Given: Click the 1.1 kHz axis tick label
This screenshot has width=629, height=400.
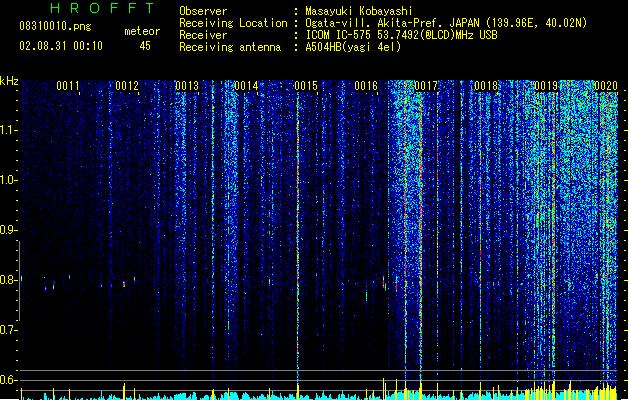Looking at the screenshot, I should (8, 130).
